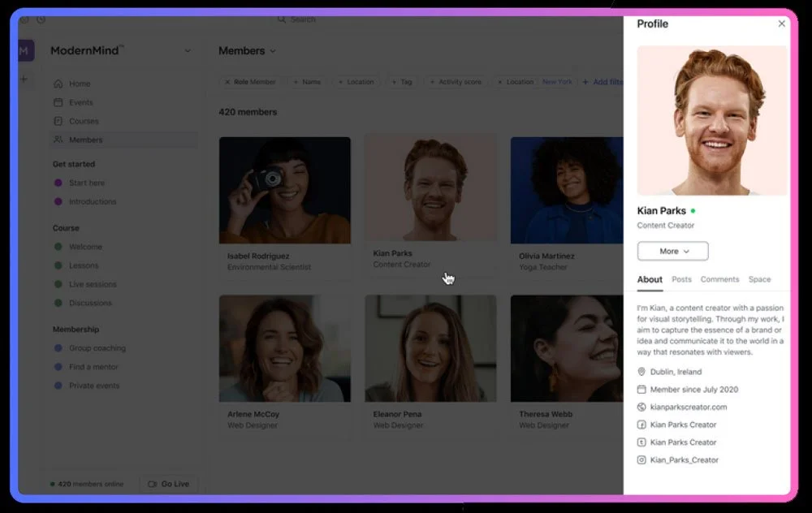This screenshot has height=513, width=812.
Task: Switch to the Posts tab
Action: (x=681, y=279)
